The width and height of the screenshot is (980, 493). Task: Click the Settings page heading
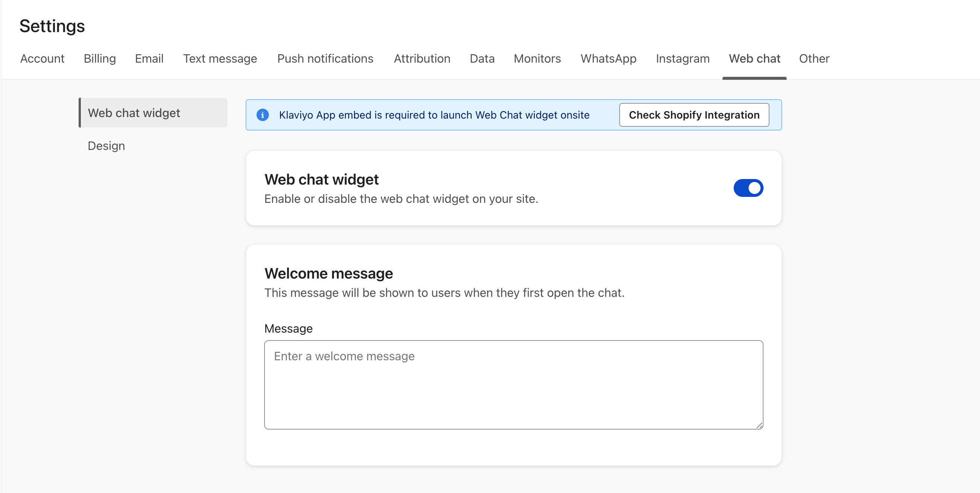click(x=52, y=26)
